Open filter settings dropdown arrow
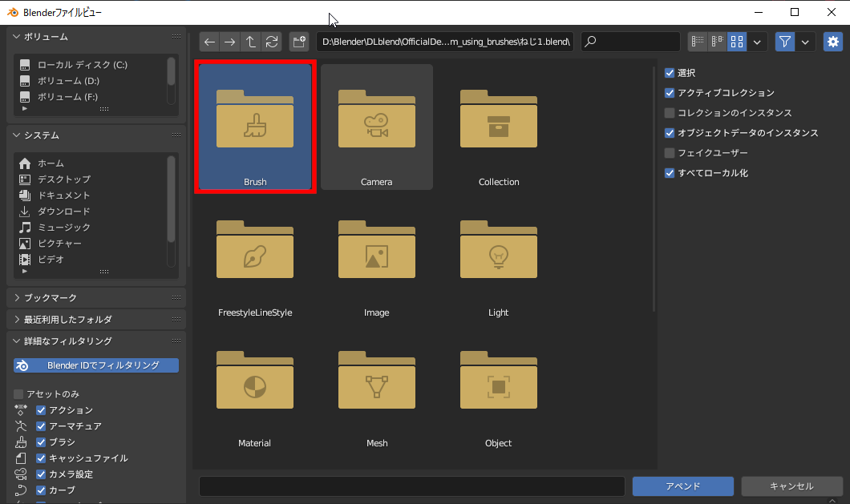The height and width of the screenshot is (504, 850). pyautogui.click(x=805, y=42)
